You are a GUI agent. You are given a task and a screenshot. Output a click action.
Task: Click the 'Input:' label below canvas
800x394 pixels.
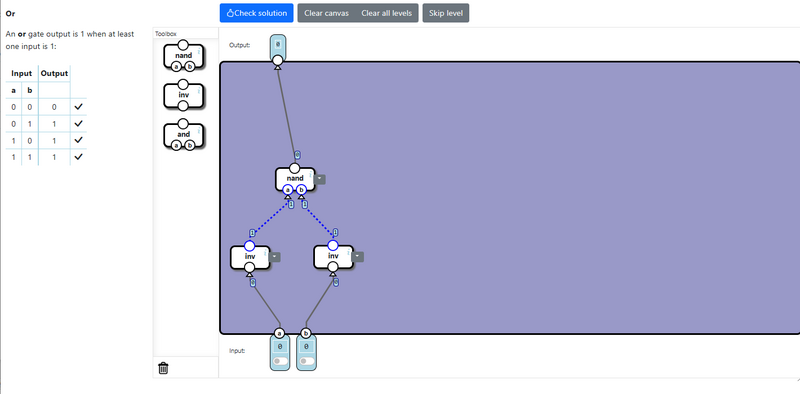coord(237,351)
